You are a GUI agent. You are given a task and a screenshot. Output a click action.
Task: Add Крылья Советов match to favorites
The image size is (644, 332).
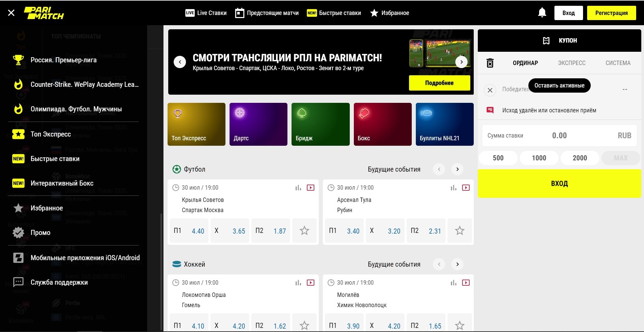point(304,231)
